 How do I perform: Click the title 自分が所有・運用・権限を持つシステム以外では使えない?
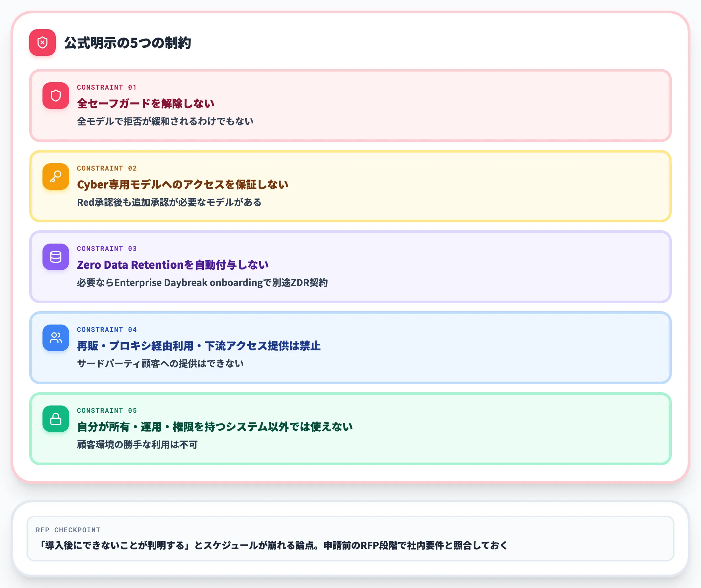[x=215, y=427]
